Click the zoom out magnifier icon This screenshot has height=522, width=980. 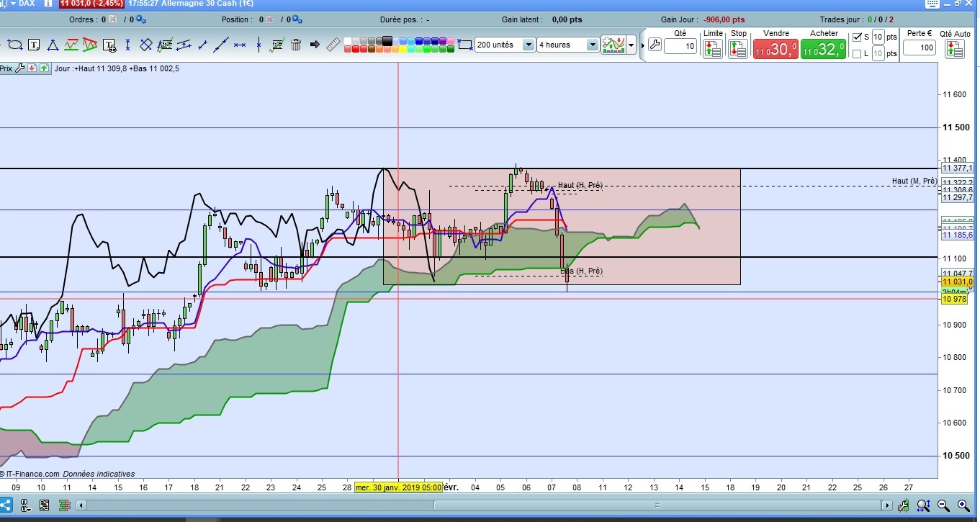[x=942, y=505]
